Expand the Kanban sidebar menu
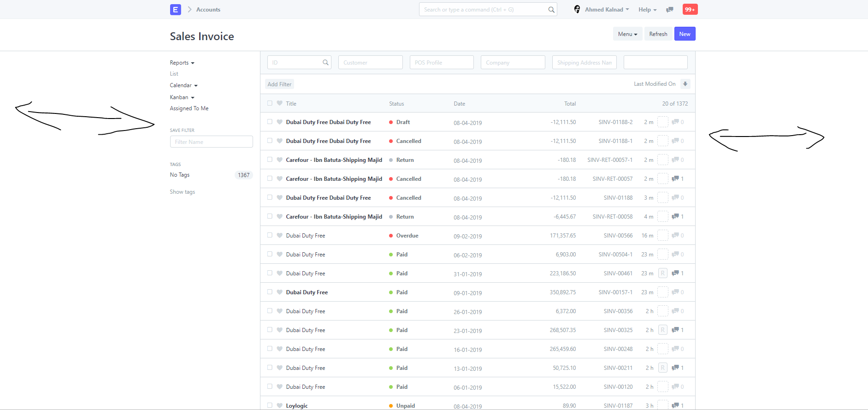 pos(182,97)
